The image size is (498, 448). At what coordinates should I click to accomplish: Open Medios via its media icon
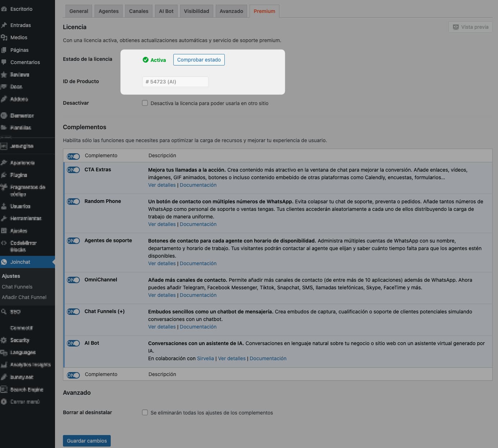click(4, 37)
